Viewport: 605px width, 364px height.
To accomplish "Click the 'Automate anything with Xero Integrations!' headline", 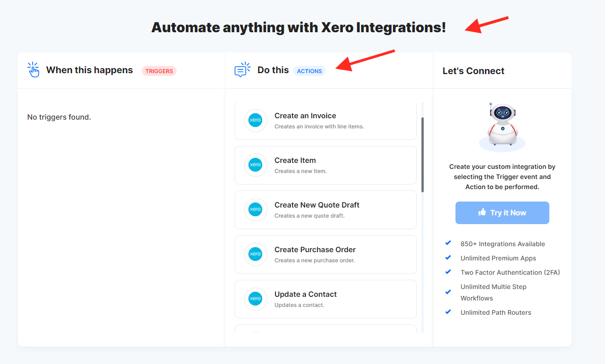I will [x=299, y=28].
